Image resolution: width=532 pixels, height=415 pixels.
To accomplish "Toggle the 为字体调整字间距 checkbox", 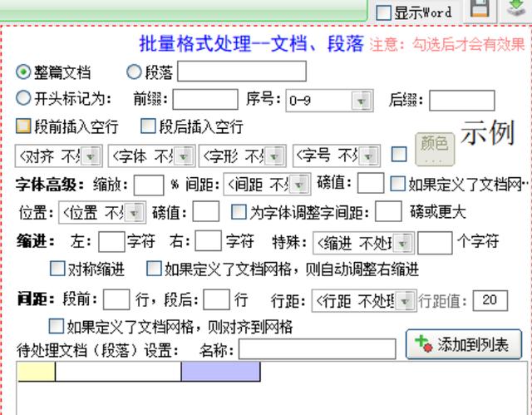I will pos(239,211).
